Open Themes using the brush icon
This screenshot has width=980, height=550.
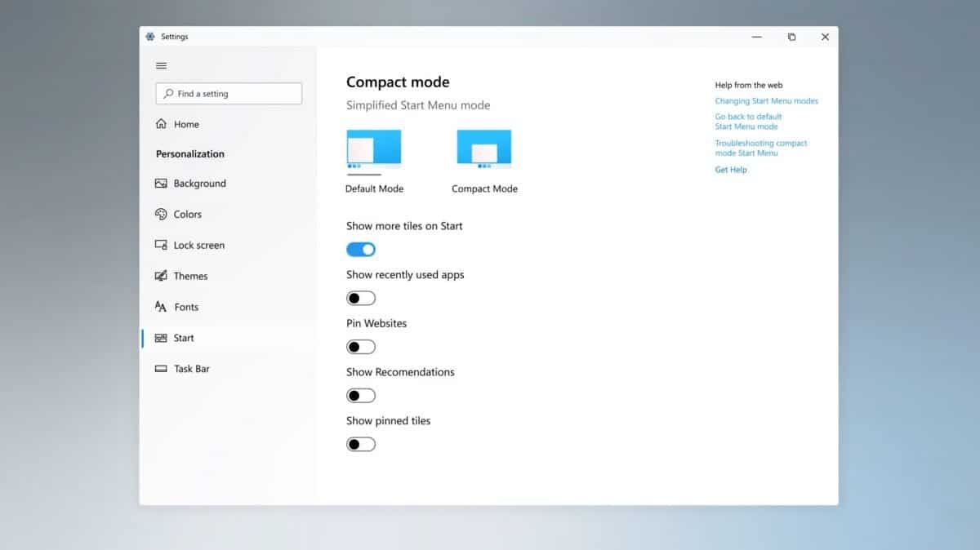coord(161,276)
